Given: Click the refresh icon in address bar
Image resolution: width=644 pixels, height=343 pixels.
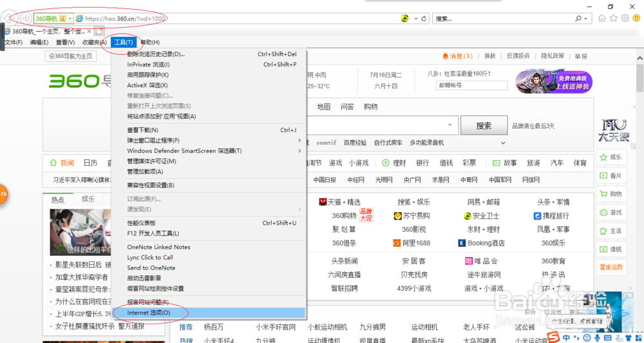Looking at the screenshot, I should point(424,19).
